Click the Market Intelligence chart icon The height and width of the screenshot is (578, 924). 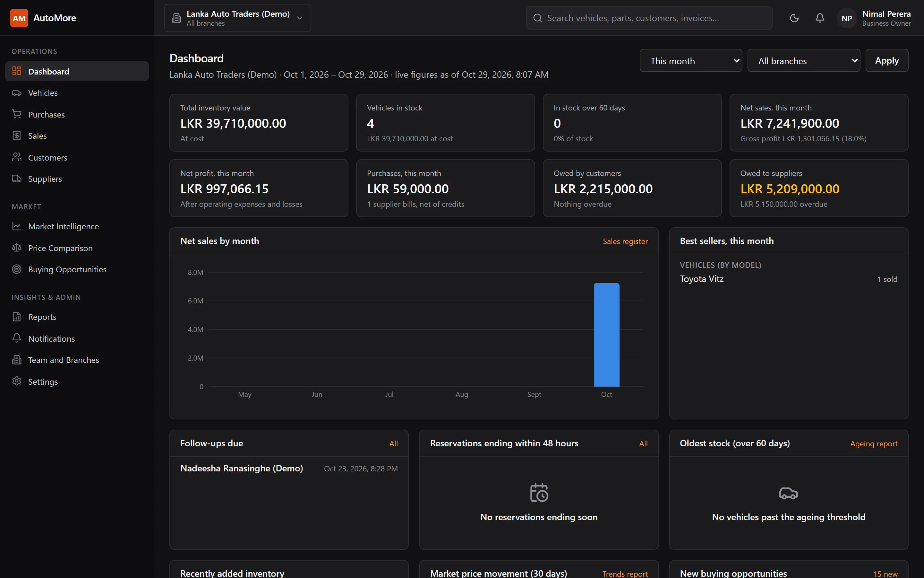click(x=16, y=226)
